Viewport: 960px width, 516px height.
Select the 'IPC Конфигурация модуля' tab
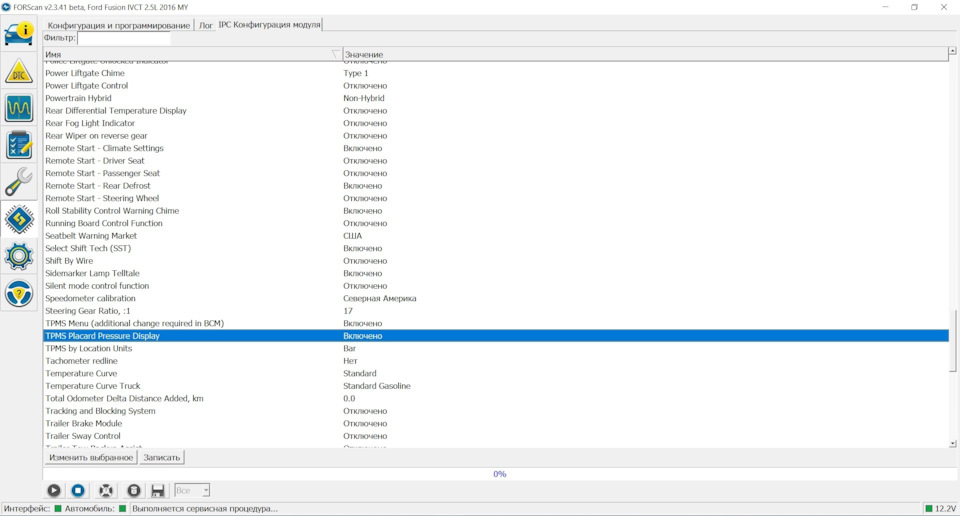pos(269,25)
